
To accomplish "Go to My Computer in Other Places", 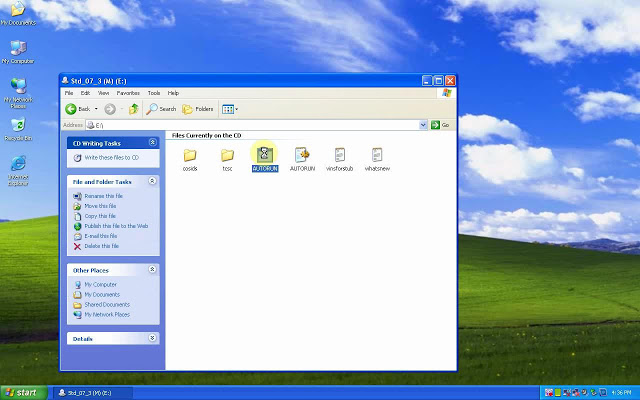I will (x=100, y=284).
